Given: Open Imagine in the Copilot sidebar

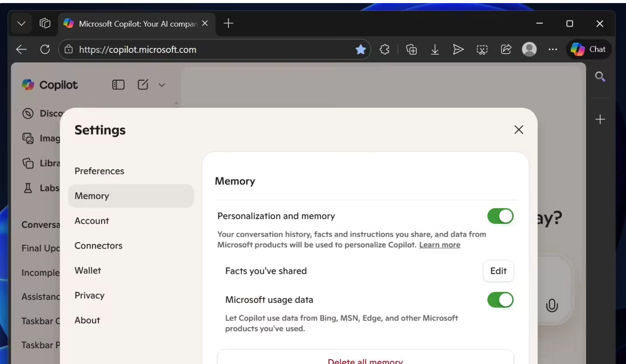Looking at the screenshot, I should tap(41, 138).
